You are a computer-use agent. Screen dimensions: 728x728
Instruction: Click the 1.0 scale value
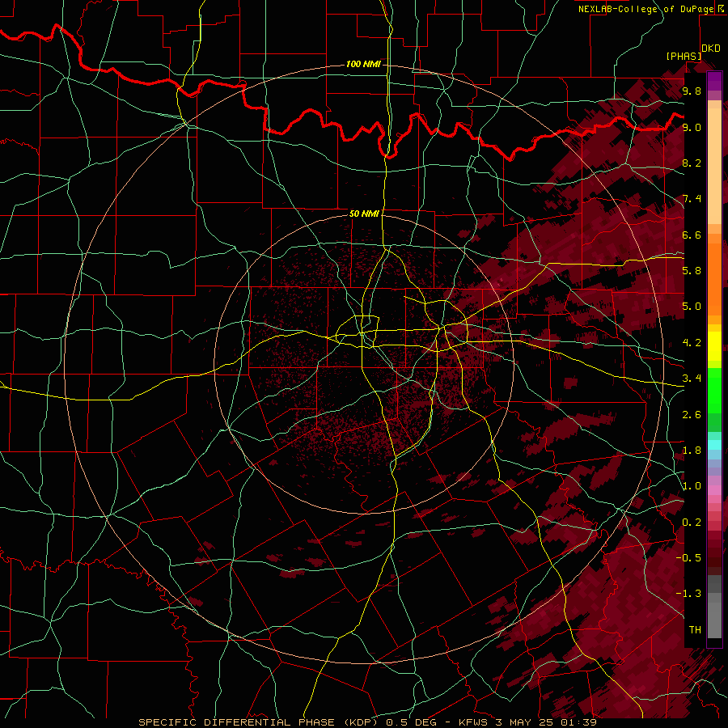(x=692, y=486)
